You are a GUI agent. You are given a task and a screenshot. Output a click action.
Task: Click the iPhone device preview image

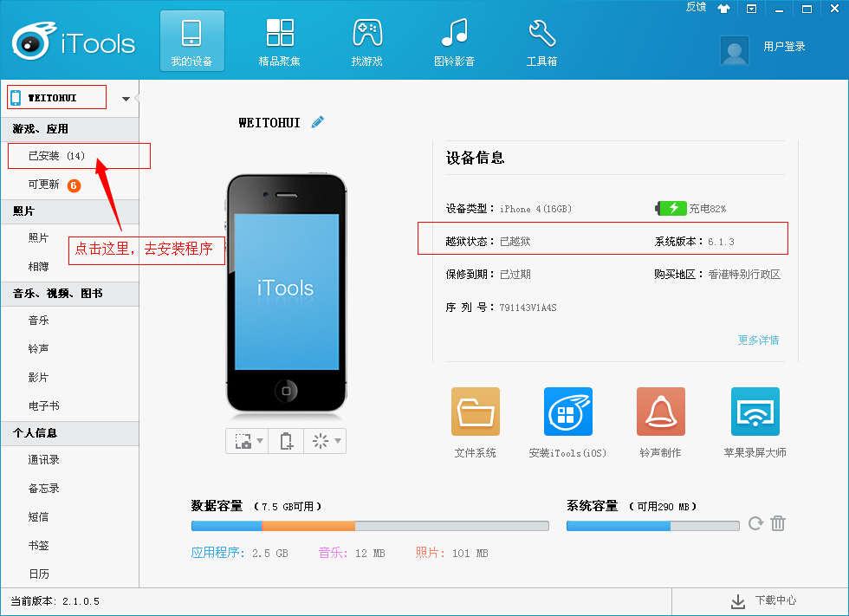[287, 294]
